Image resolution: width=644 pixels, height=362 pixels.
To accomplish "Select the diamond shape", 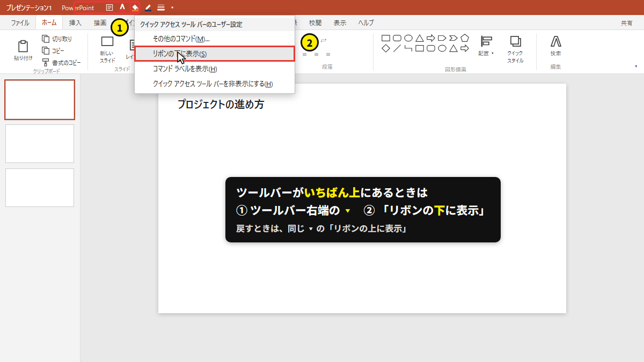I will [x=386, y=48].
